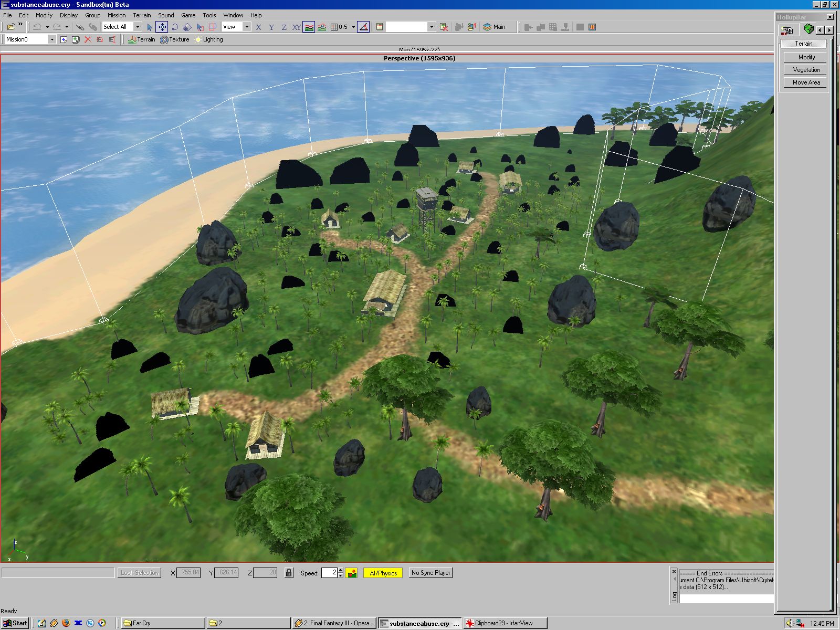Click the load selected objects icon

[x=471, y=27]
